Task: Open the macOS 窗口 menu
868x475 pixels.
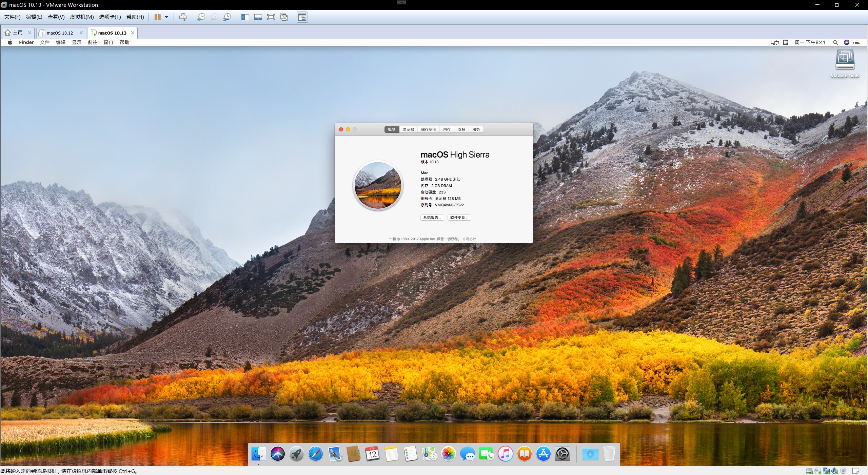Action: coord(108,42)
